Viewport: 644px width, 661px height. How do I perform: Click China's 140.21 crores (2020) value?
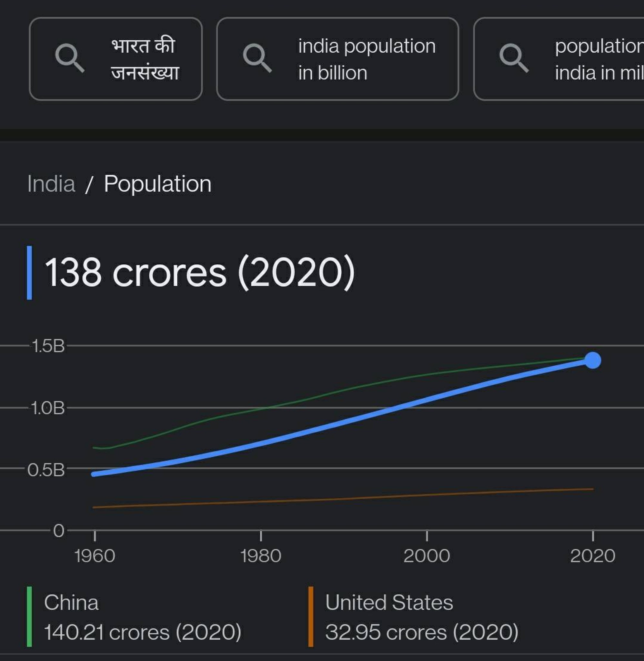(x=143, y=633)
